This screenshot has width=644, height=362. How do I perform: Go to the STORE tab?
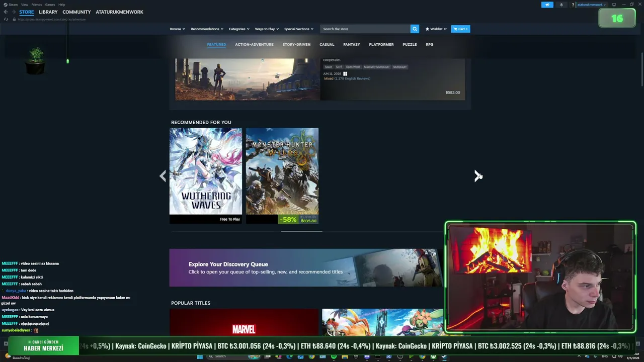coord(27,12)
